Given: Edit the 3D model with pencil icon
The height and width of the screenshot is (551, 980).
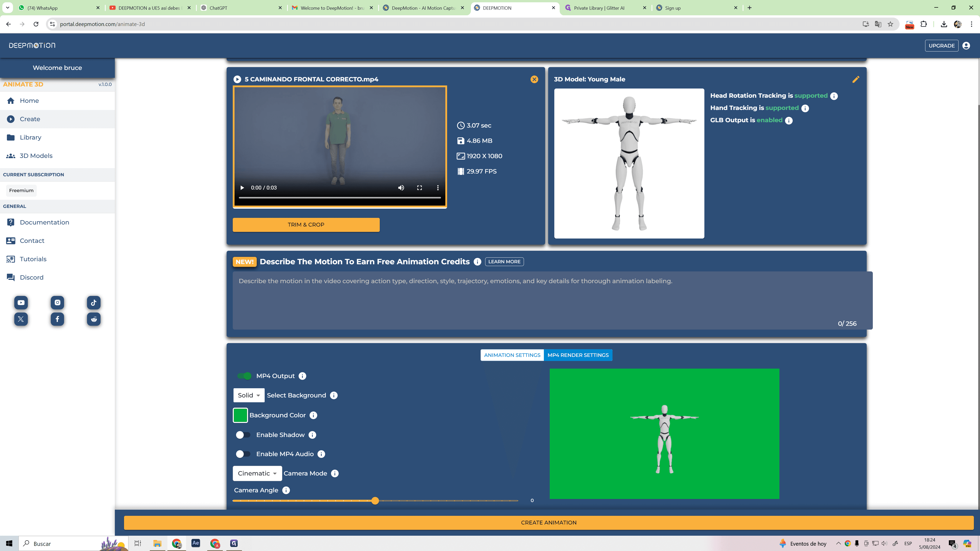Looking at the screenshot, I should click(x=856, y=79).
